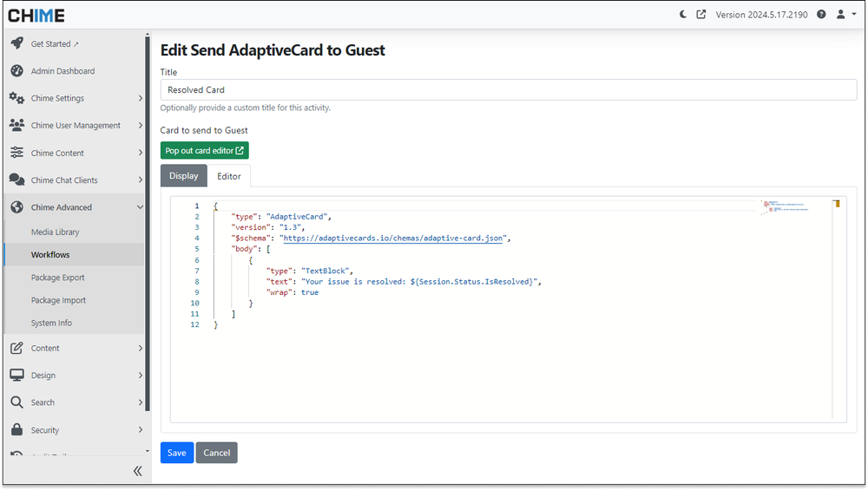Viewport: 868px width, 490px height.
Task: Click the "wrap": true line
Action: pyautogui.click(x=293, y=292)
